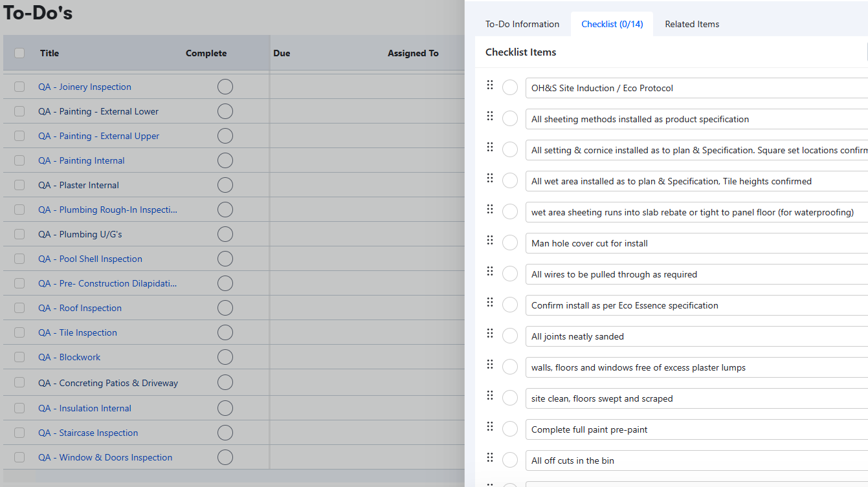Edit the Confirm install Eco Essence text field

pyautogui.click(x=696, y=305)
